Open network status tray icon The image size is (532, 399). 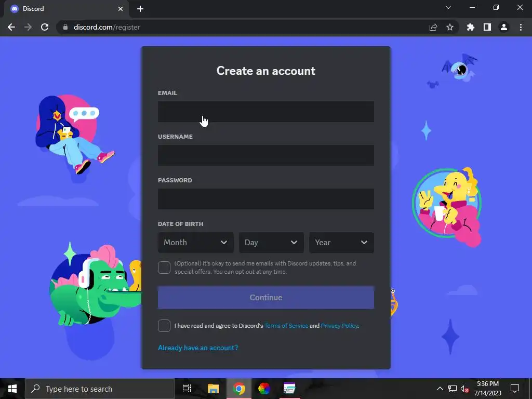453,389
